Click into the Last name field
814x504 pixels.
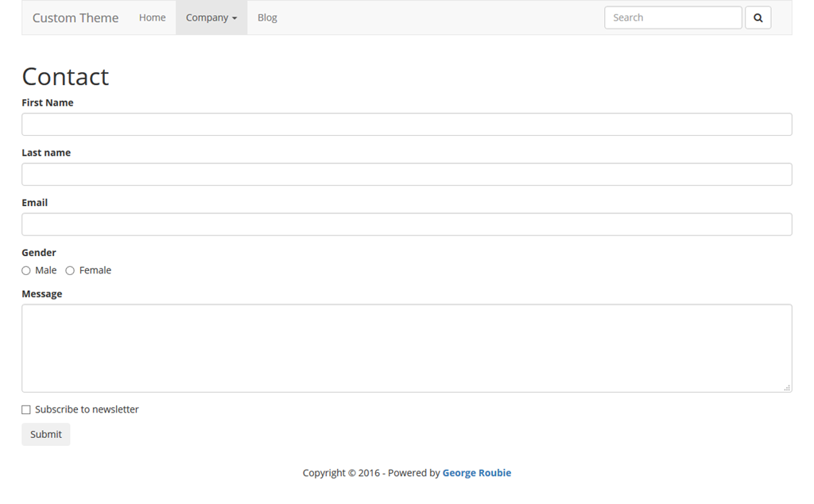(407, 174)
